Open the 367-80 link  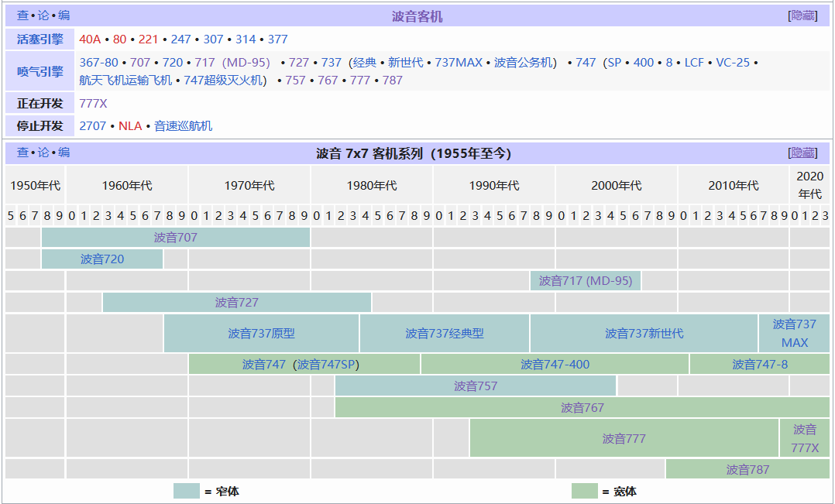pos(98,63)
